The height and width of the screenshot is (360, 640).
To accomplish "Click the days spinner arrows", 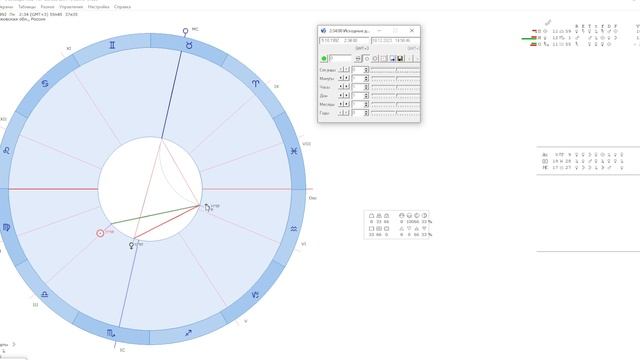I will click(x=366, y=95).
